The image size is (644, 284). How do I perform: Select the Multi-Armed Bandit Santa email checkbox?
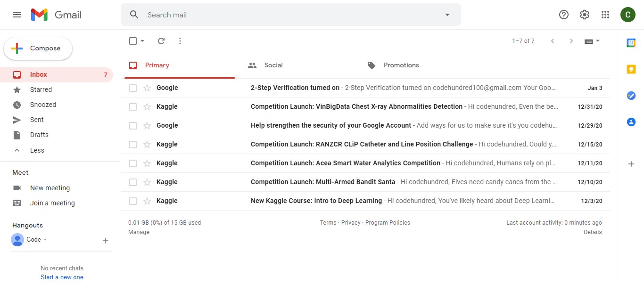point(133,182)
